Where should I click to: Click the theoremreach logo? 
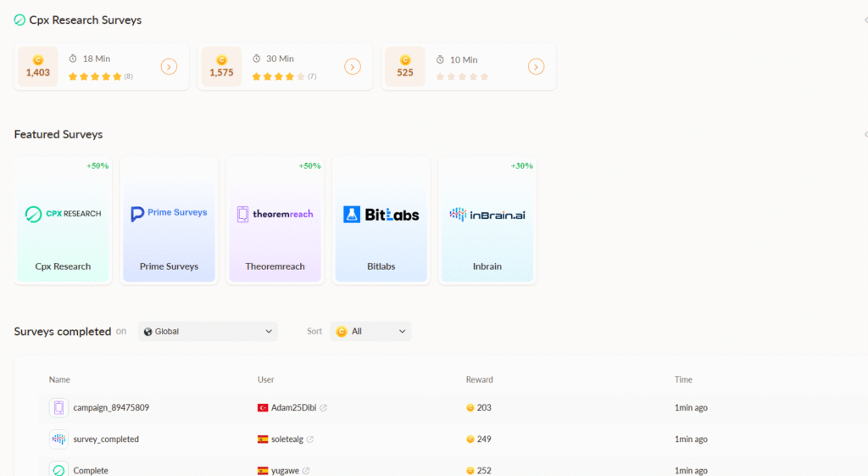coord(275,214)
